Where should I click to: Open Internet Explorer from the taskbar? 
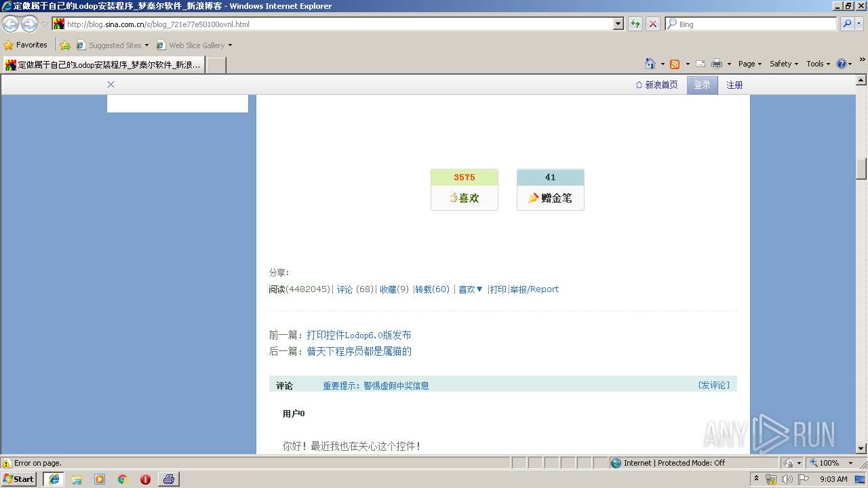pos(54,479)
